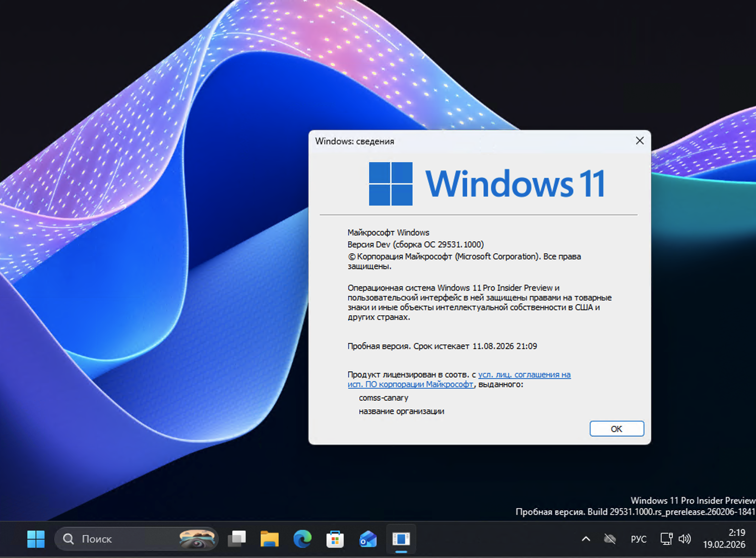Open the Microsoft license agreement link
This screenshot has height=558, width=756.
point(524,375)
